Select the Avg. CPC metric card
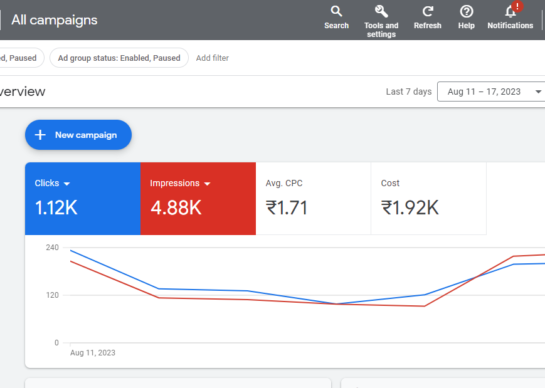This screenshot has height=388, width=545. pyautogui.click(x=313, y=199)
